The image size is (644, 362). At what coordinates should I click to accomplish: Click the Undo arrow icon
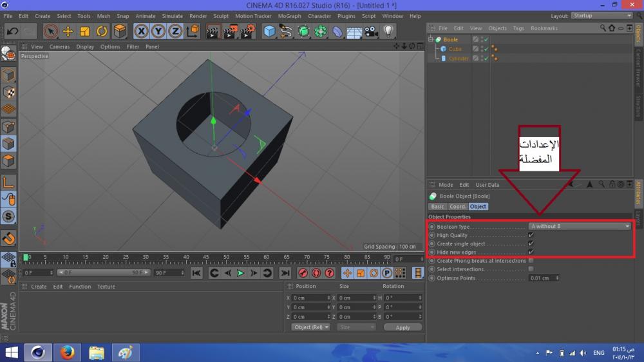12,31
